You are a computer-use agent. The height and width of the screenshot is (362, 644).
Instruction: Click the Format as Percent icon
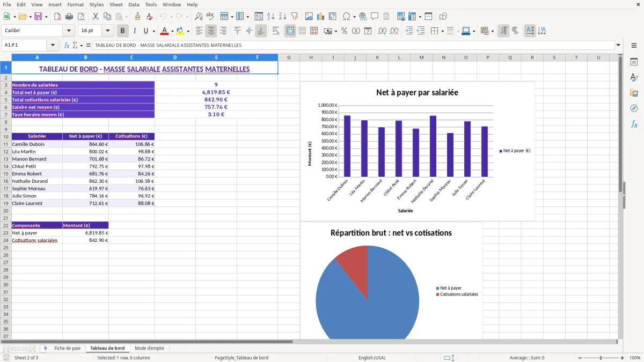coord(344,31)
